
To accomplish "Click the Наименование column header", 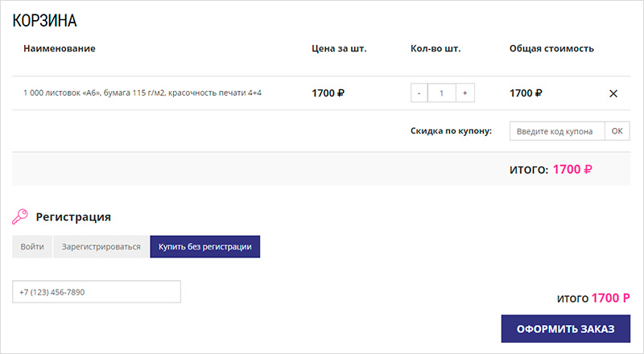I will pyautogui.click(x=60, y=48).
